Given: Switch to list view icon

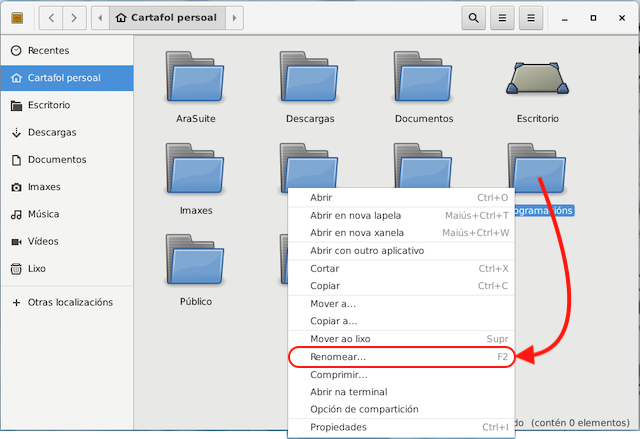Looking at the screenshot, I should 503,18.
